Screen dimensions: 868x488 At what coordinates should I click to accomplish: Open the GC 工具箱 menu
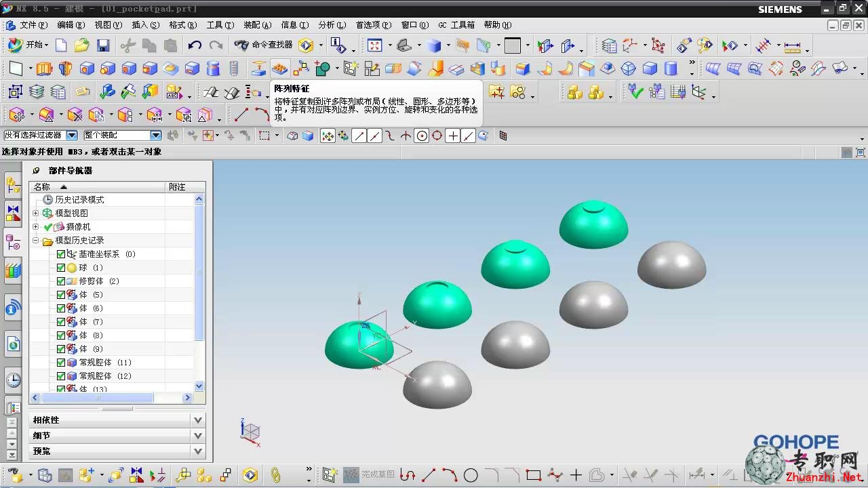pyautogui.click(x=456, y=25)
